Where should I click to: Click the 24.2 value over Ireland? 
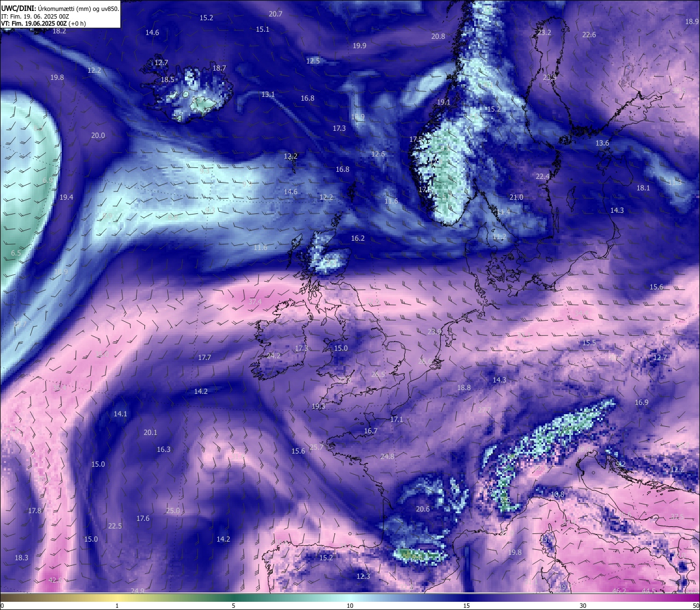[x=273, y=356]
